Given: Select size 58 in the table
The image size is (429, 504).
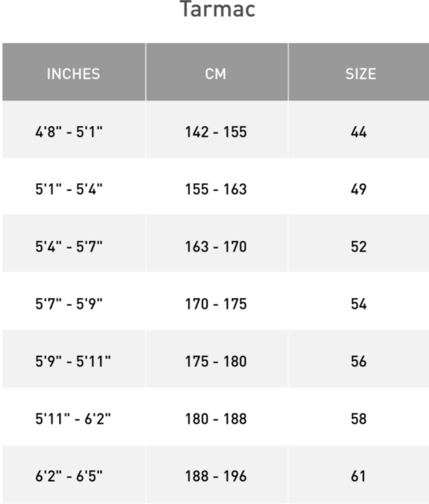Looking at the screenshot, I should [359, 419].
